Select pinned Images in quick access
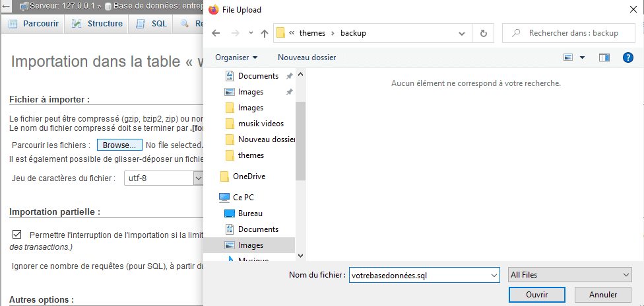 click(251, 92)
